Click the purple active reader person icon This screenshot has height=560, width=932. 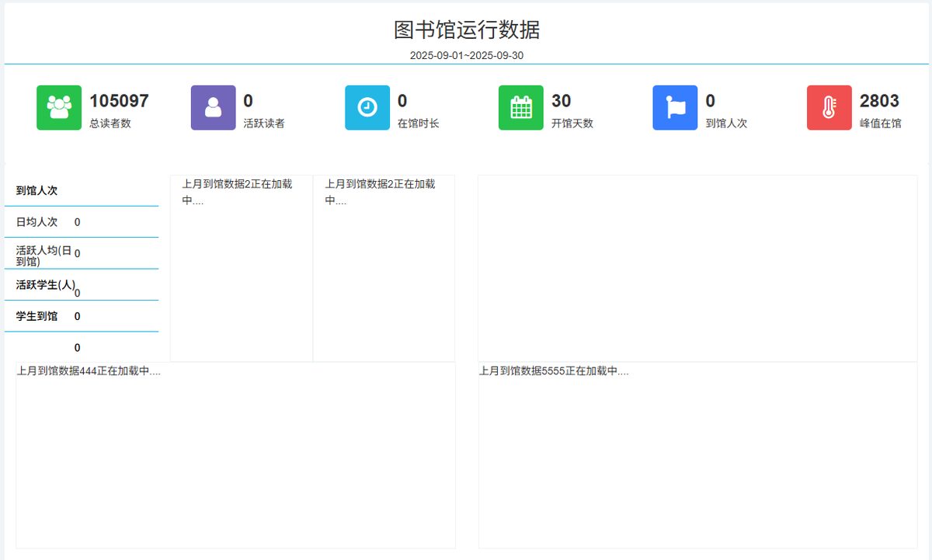(213, 107)
